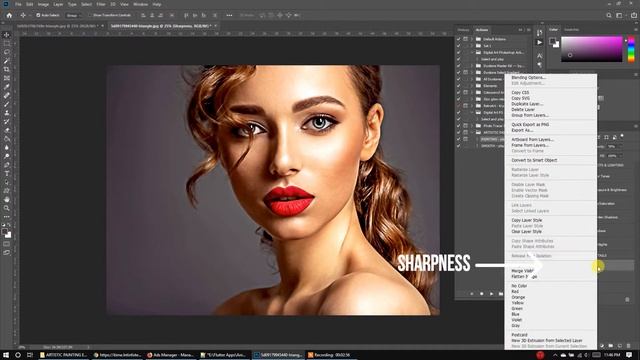640x360 pixels.
Task: Choose Convert to Smart Object
Action: point(534,160)
